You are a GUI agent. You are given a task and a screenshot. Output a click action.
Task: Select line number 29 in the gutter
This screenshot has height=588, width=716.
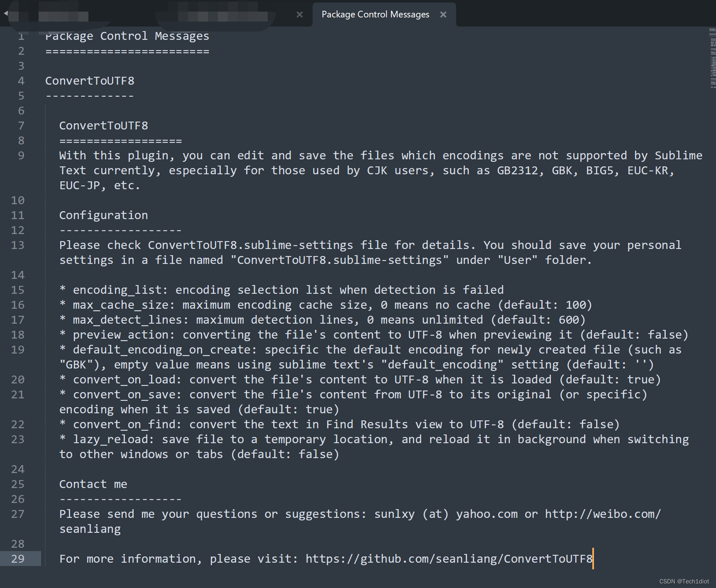pyautogui.click(x=20, y=559)
